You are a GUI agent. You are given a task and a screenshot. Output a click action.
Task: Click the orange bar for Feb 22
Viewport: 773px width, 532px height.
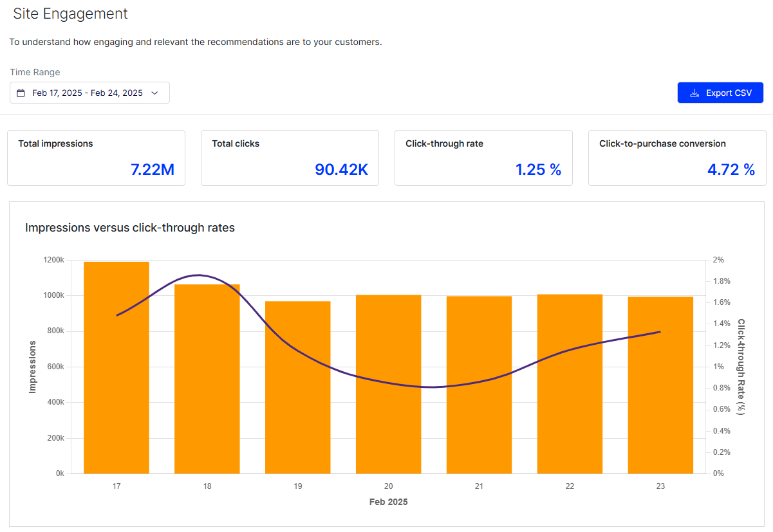coord(570,384)
